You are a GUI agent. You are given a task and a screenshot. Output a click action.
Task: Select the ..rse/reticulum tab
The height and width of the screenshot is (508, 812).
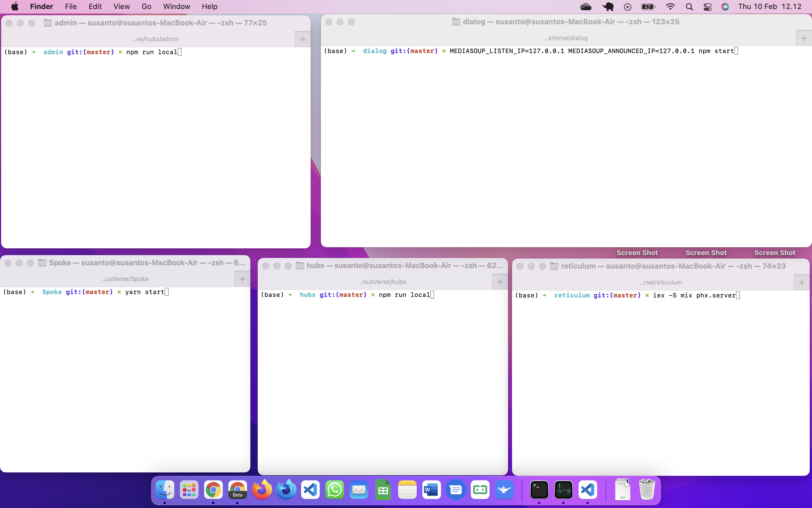click(x=661, y=282)
